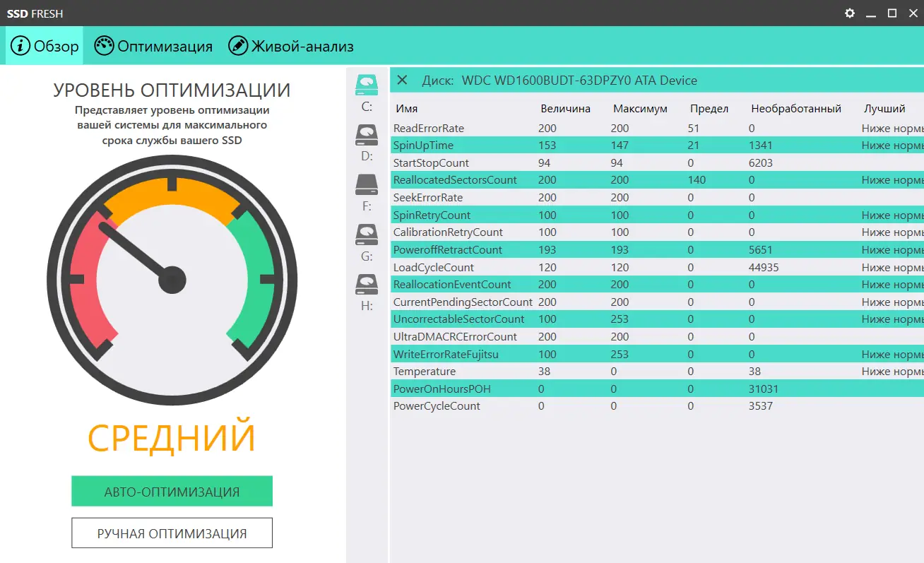Viewport: 924px width, 563px height.
Task: Click threshold value 51 for ReadErrorRate
Action: (694, 128)
